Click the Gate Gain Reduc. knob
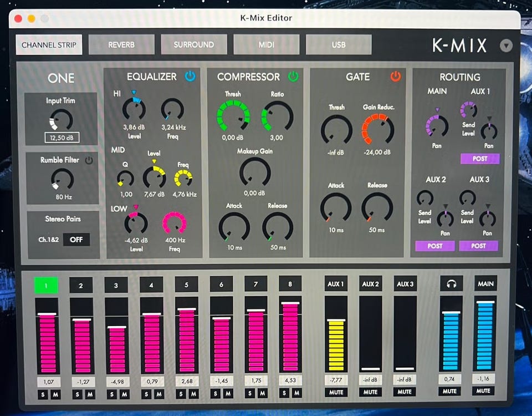The height and width of the screenshot is (416, 532). click(377, 129)
